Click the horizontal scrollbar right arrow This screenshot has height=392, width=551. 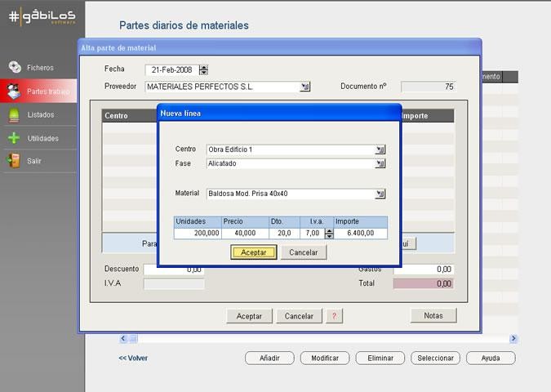[x=513, y=338]
